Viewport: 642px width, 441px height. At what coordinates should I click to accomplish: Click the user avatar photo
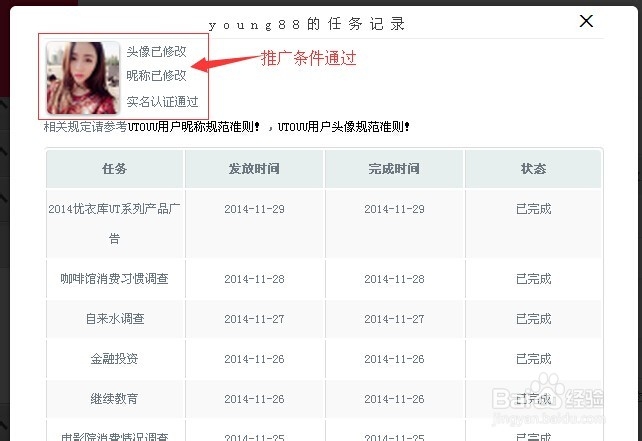[83, 77]
